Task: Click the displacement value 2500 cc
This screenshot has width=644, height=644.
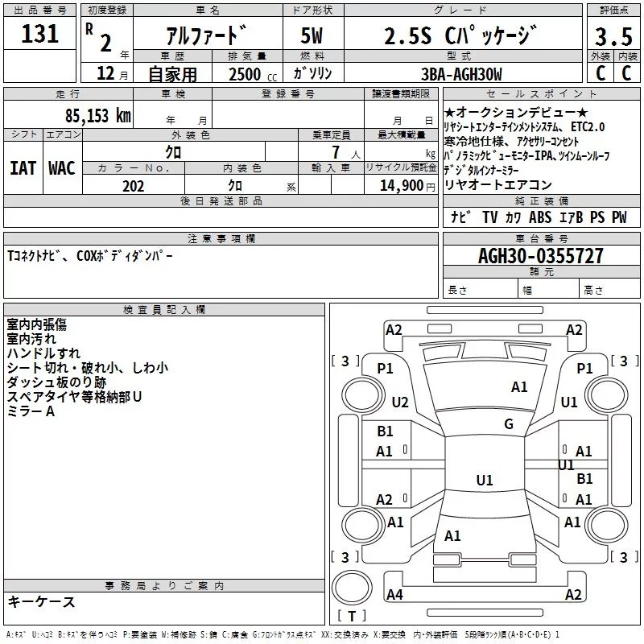Action: (x=253, y=74)
